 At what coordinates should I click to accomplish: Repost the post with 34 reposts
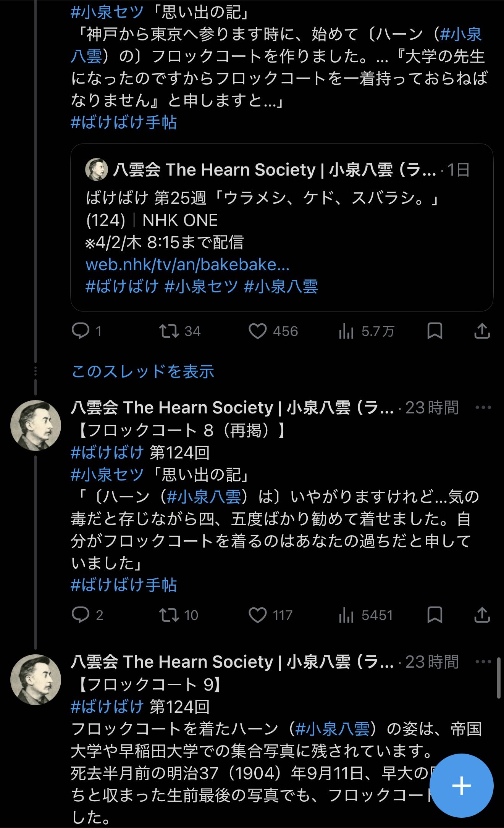click(169, 331)
